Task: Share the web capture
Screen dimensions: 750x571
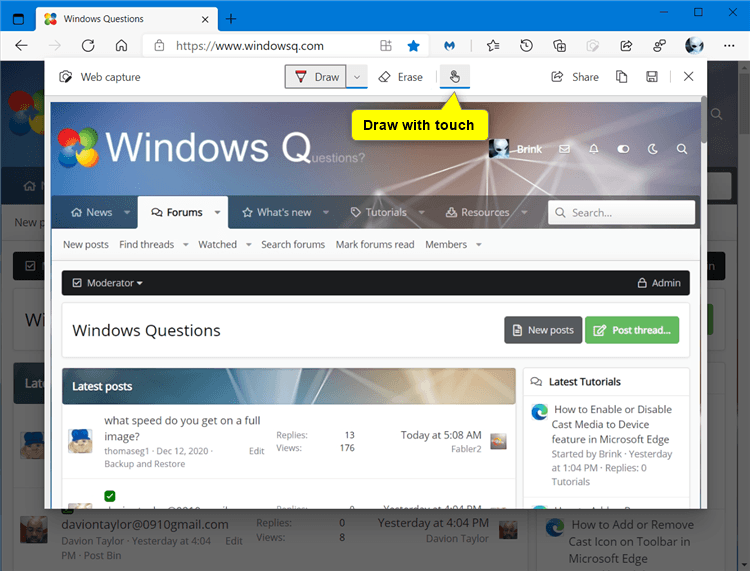Action: (x=575, y=77)
